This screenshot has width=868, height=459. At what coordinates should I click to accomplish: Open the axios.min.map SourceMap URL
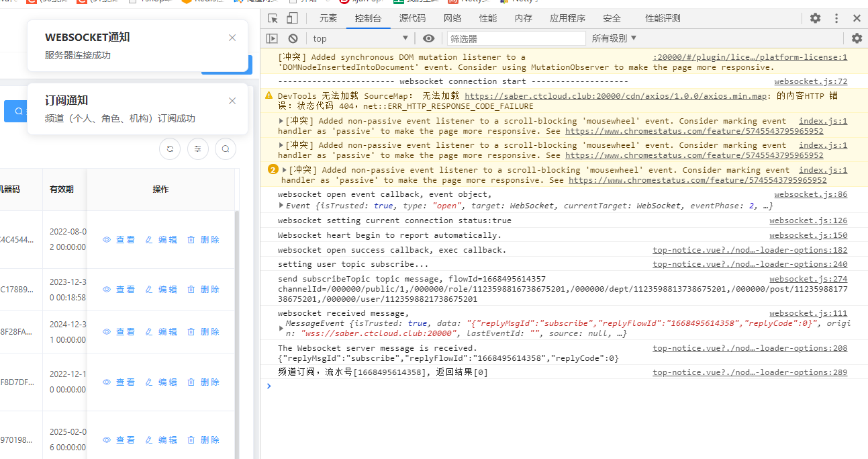click(616, 96)
